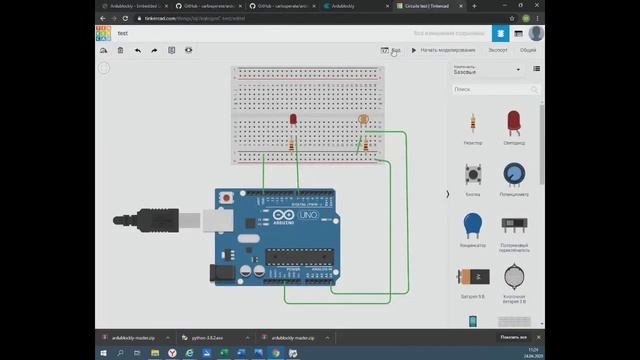This screenshot has width=640, height=360.
Task: Click the components panel scrollbar
Action: click(x=542, y=144)
